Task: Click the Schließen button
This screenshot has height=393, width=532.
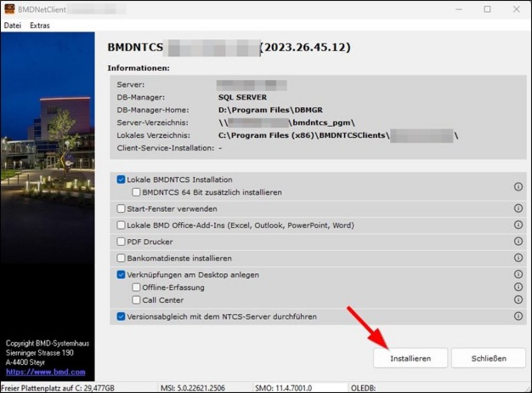Action: point(488,358)
